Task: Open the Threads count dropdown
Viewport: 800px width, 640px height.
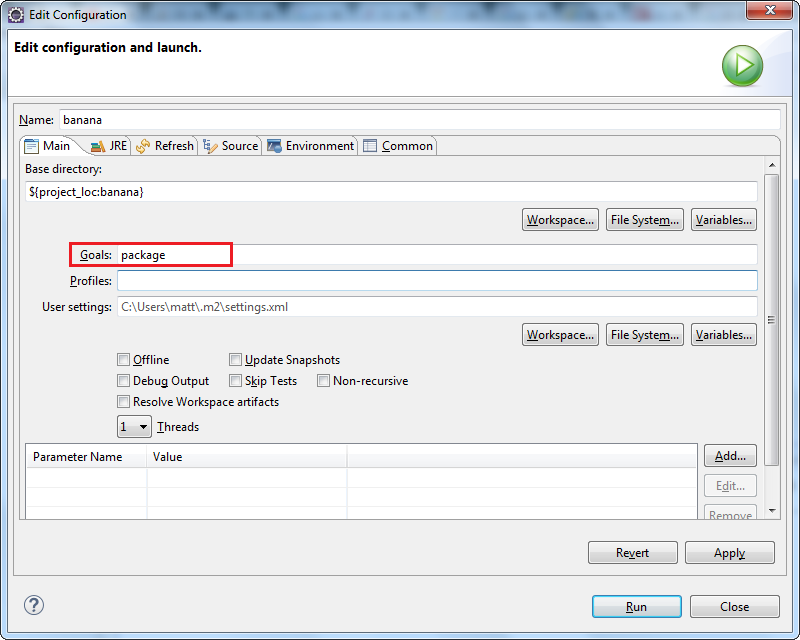Action: point(134,427)
